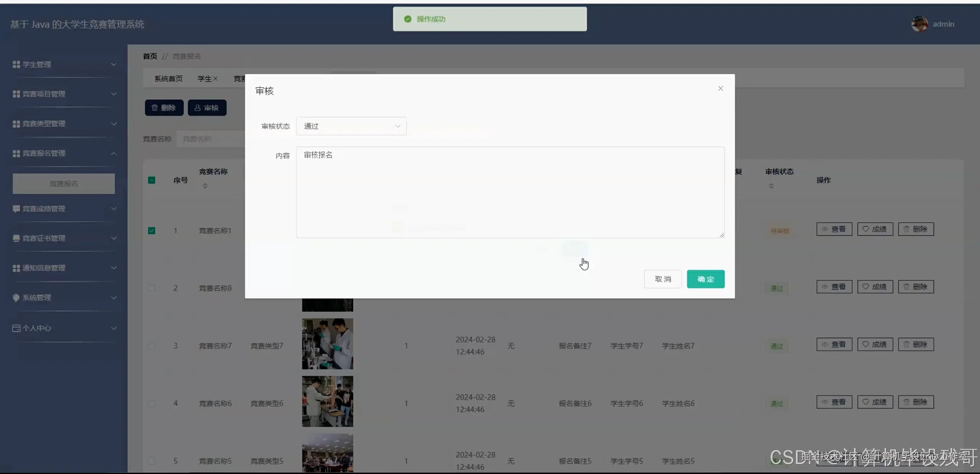980x474 pixels.
Task: Toggle the select-all header checkbox
Action: (152, 180)
